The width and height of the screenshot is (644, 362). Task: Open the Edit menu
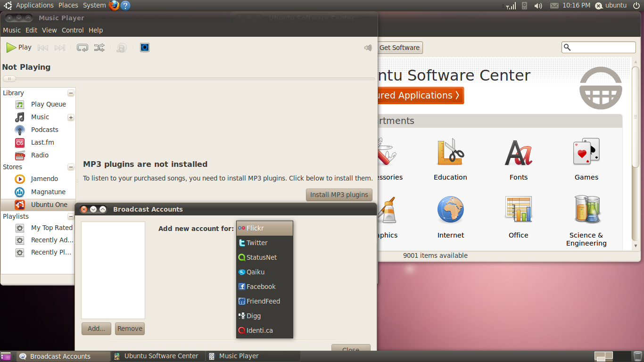(x=31, y=30)
